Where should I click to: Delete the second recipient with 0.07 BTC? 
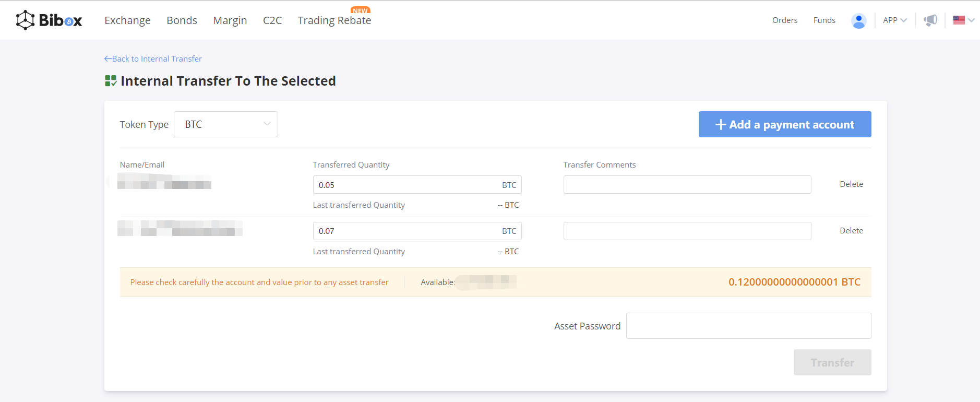pos(851,231)
